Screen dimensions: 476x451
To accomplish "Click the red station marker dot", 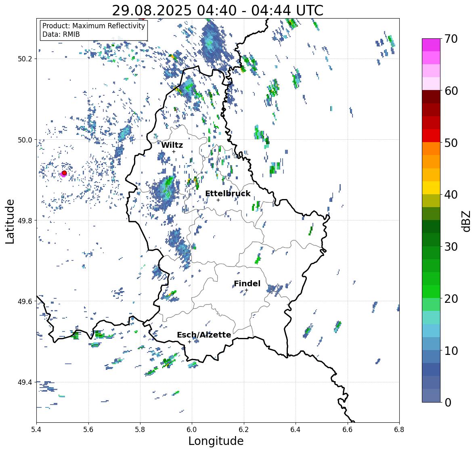I will [64, 173].
